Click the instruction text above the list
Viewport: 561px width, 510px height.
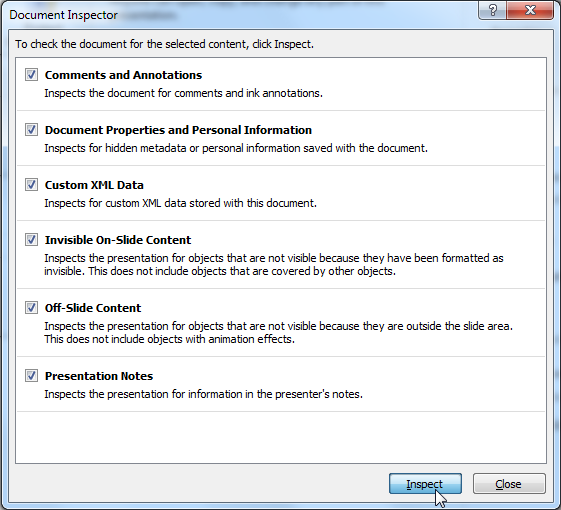click(x=164, y=44)
